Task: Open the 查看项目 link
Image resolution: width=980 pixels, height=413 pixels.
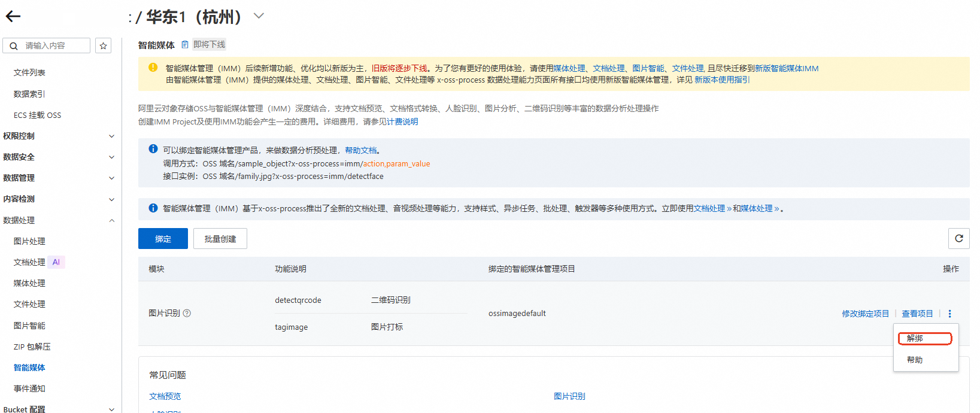Action: point(917,314)
